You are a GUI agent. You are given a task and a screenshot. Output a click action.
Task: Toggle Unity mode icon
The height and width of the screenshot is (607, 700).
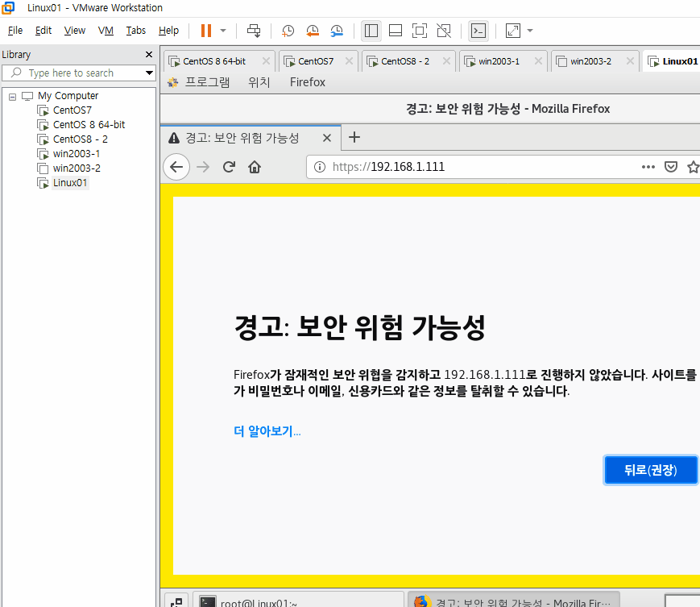click(x=444, y=31)
